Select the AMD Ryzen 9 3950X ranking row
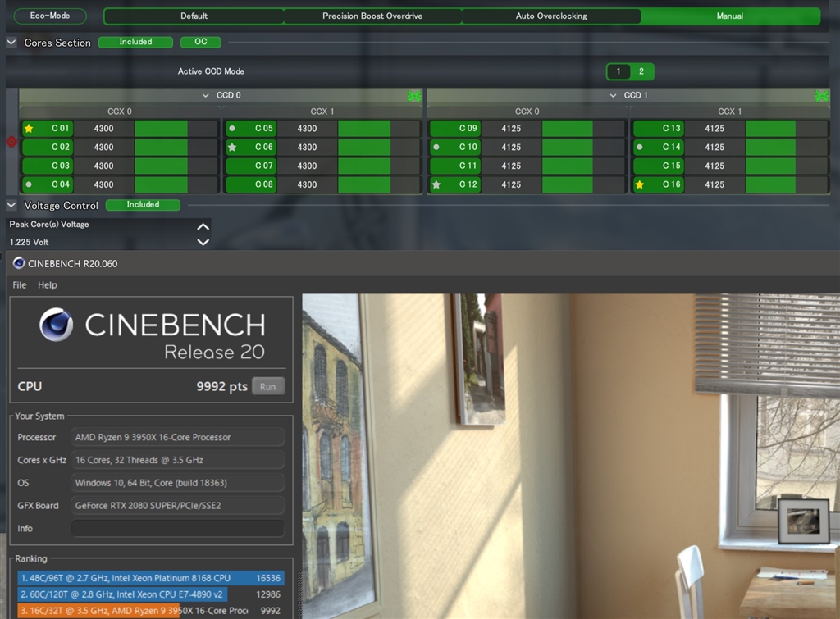The width and height of the screenshot is (840, 619). tap(151, 611)
